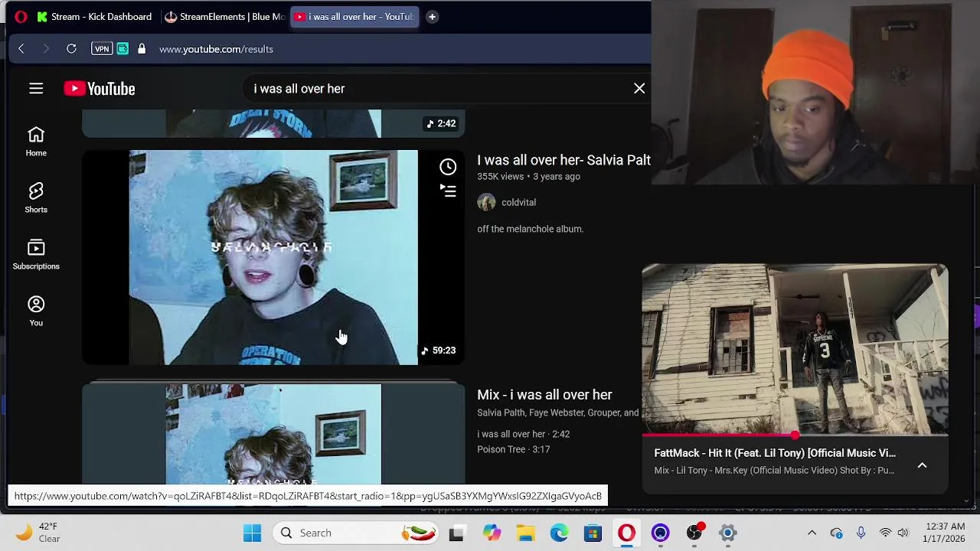
Task: Reload the page
Action: tap(71, 49)
